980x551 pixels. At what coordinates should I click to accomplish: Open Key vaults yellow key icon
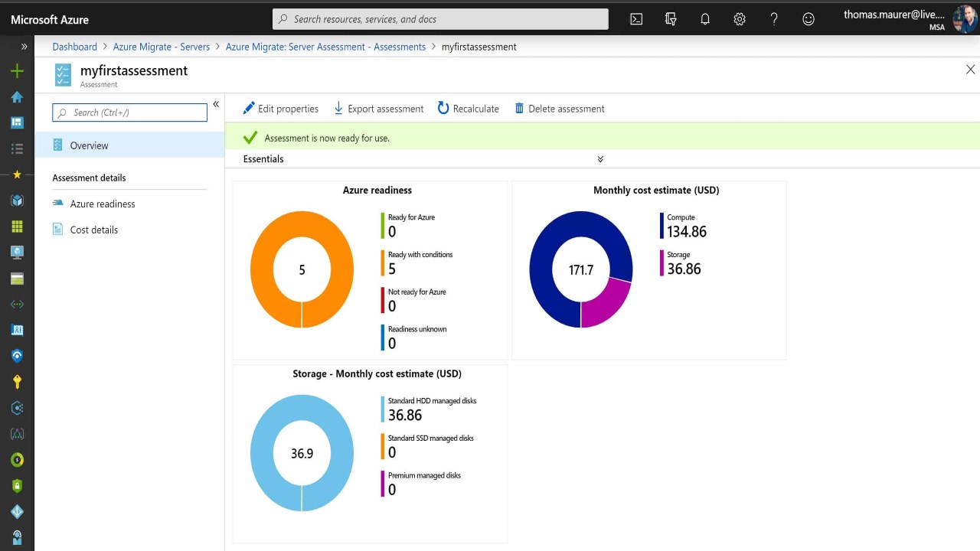pos(17,382)
